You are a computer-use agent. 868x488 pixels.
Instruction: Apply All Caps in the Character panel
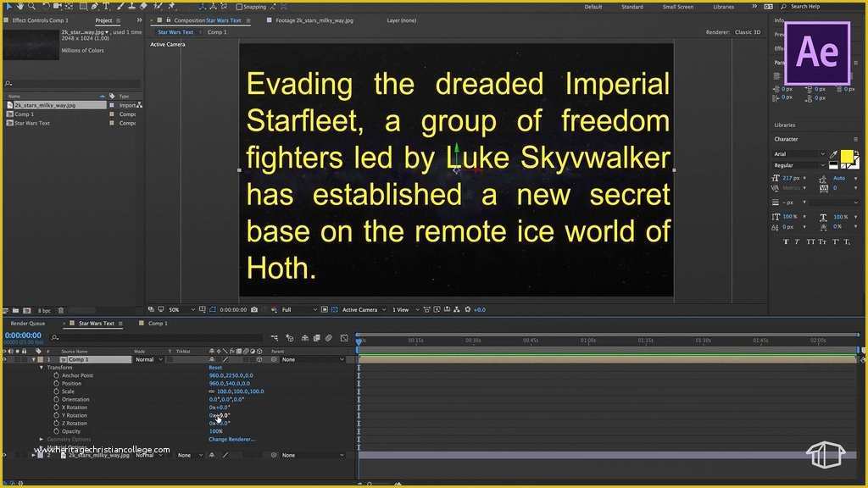point(810,241)
